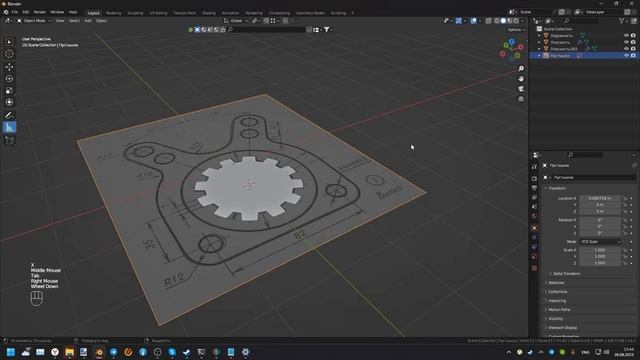Toggle visibility eye of second outliner object
640x360 pixels.
point(626,42)
